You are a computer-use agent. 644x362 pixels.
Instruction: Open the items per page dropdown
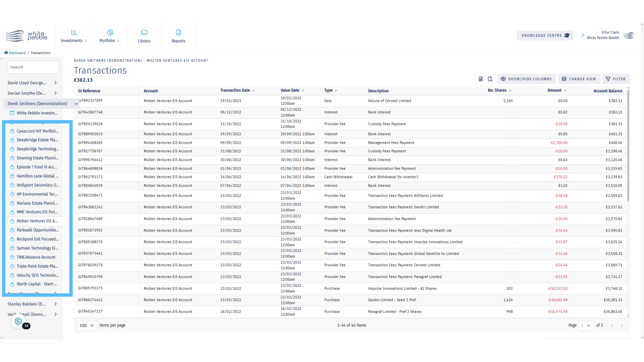click(x=87, y=325)
